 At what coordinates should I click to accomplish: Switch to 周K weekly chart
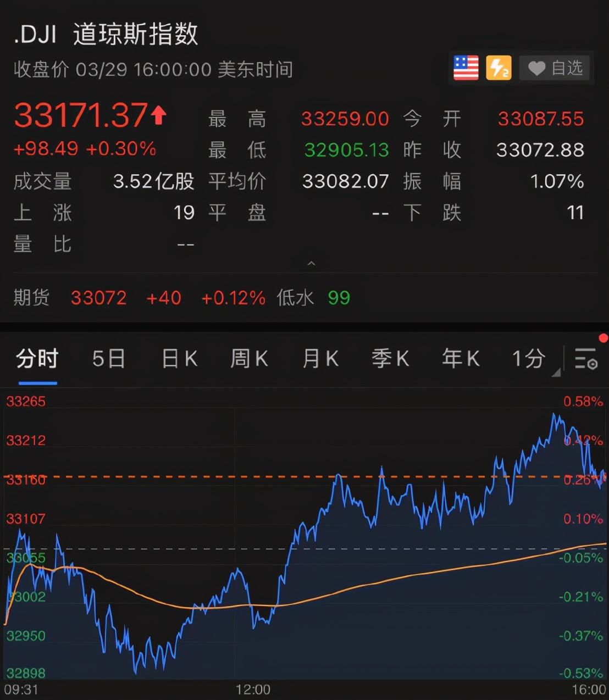click(x=249, y=359)
